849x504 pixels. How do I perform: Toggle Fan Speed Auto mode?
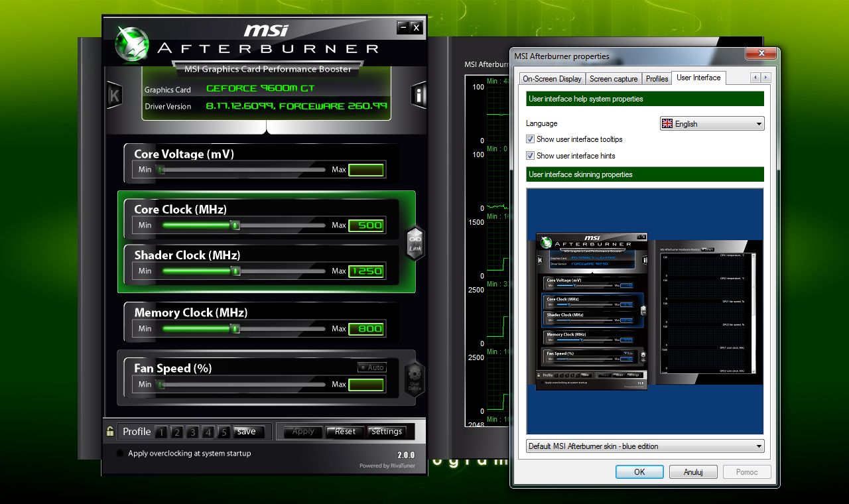click(371, 367)
